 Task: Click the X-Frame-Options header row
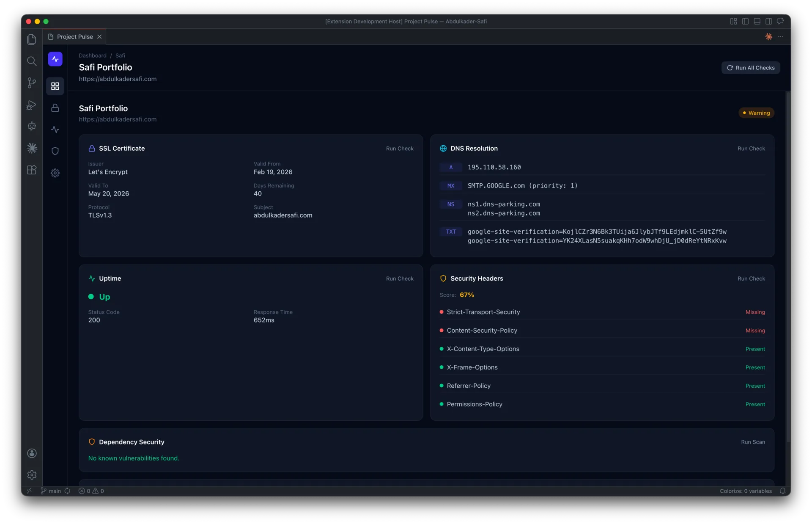point(602,367)
